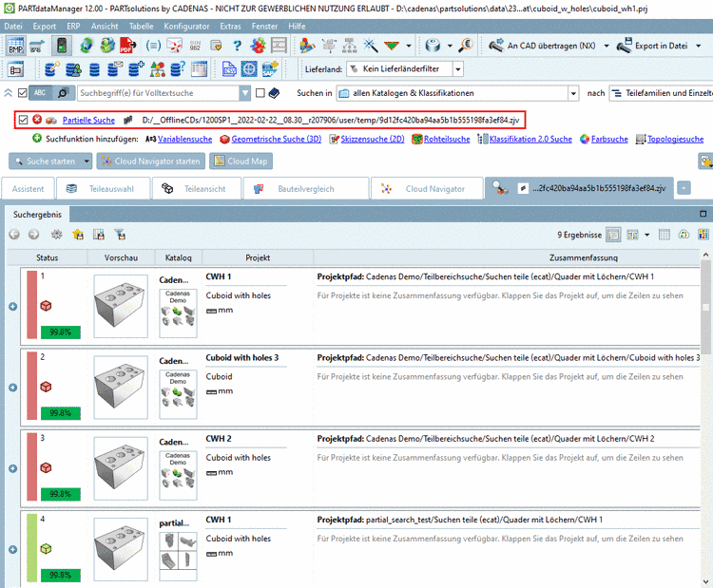This screenshot has height=588, width=713.
Task: Open the Geometrische Suche (3D) link
Action: 276,139
